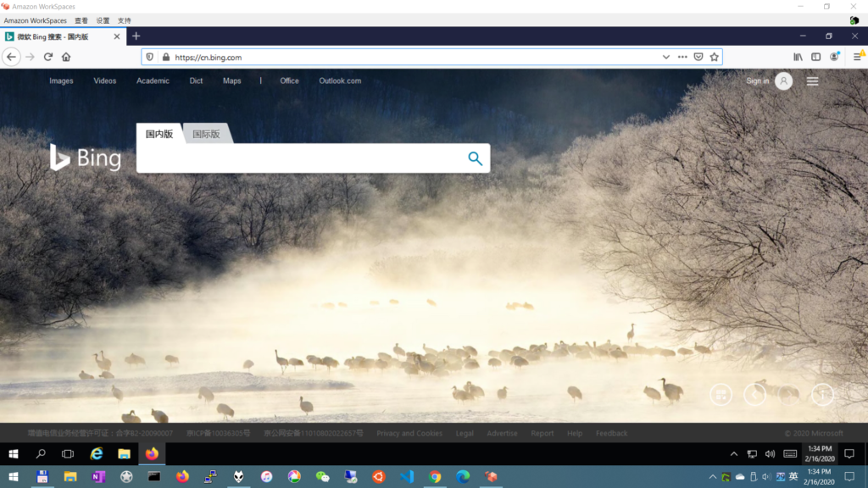Viewport: 868px width, 488px height.
Task: Open the page actions three-dot menu
Action: 682,57
